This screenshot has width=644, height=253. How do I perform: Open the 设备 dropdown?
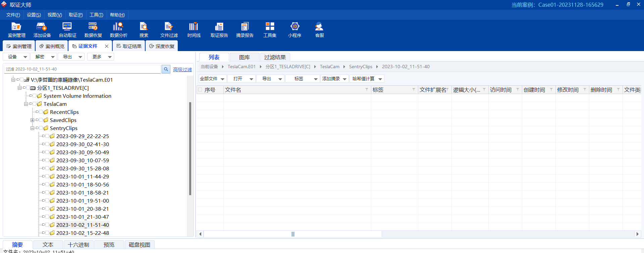[16, 57]
